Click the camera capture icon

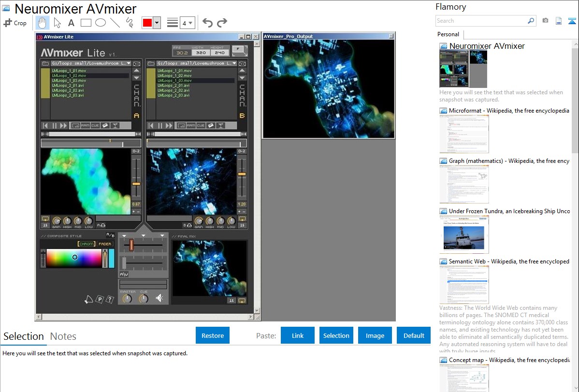pos(545,21)
